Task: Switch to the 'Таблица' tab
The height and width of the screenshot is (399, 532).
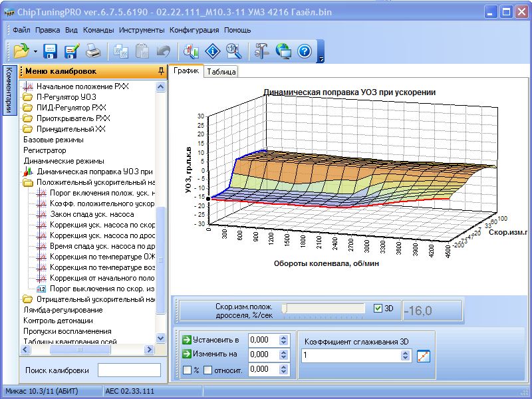Action: 220,72
